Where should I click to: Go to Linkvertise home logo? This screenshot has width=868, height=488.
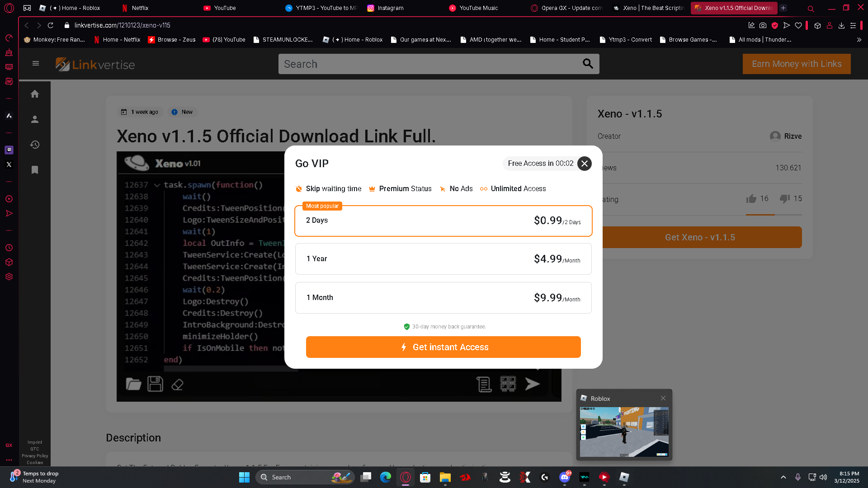[95, 65]
